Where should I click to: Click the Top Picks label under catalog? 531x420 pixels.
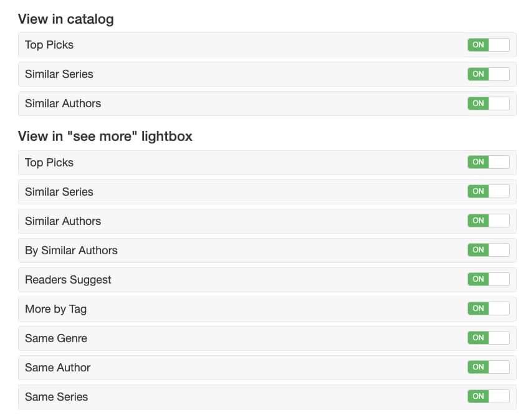[49, 45]
